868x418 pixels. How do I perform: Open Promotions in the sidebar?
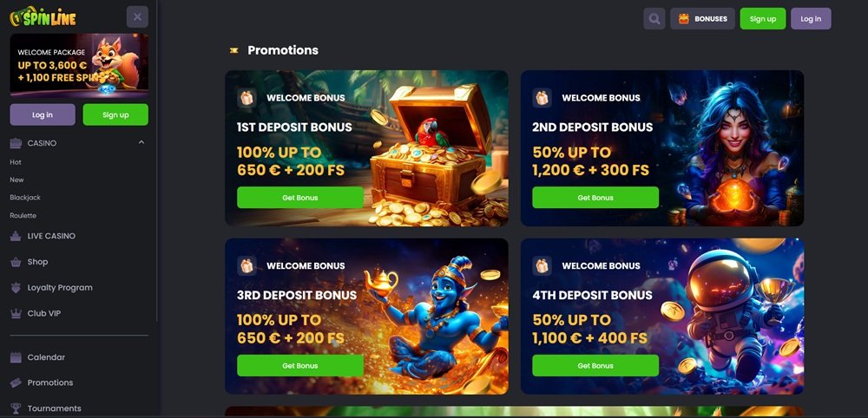[50, 382]
